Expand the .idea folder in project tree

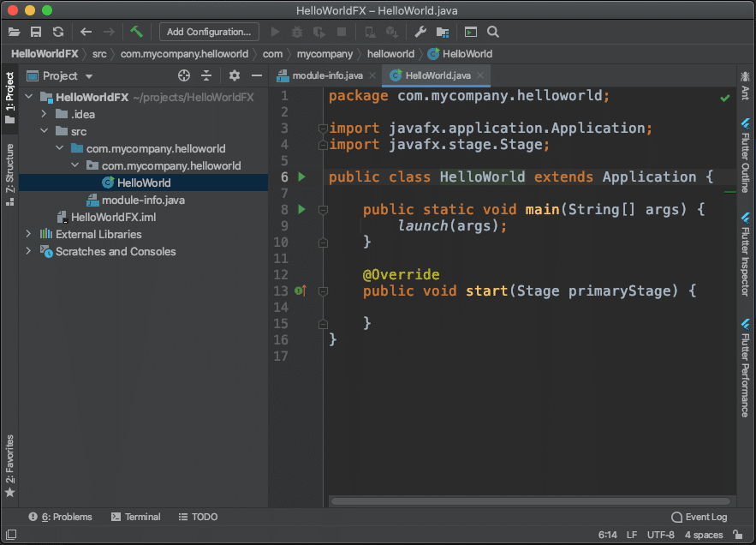coord(44,114)
